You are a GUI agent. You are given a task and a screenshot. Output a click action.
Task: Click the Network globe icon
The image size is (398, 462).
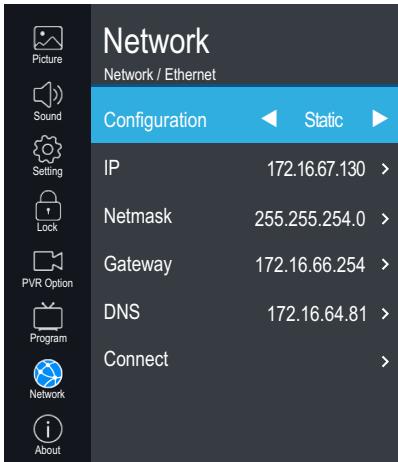(x=48, y=374)
